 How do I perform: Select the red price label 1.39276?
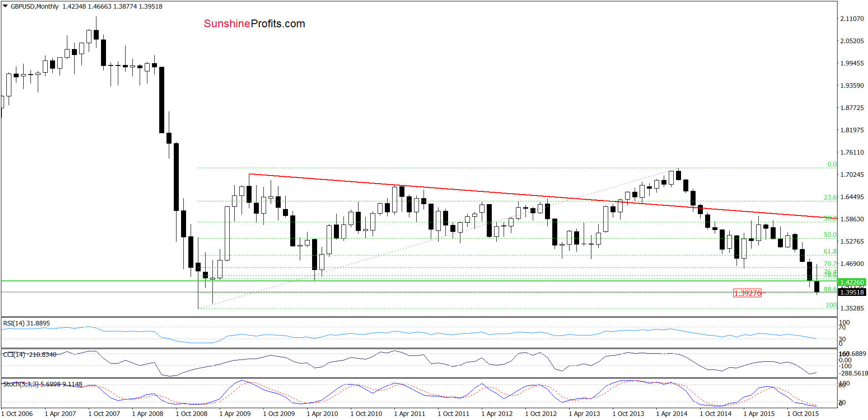tap(747, 293)
